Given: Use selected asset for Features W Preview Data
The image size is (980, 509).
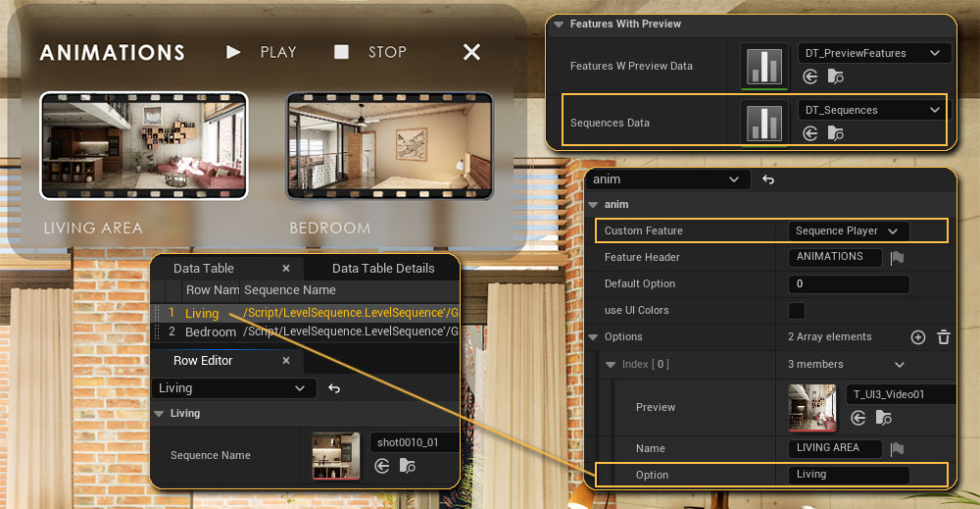Looking at the screenshot, I should [x=810, y=76].
